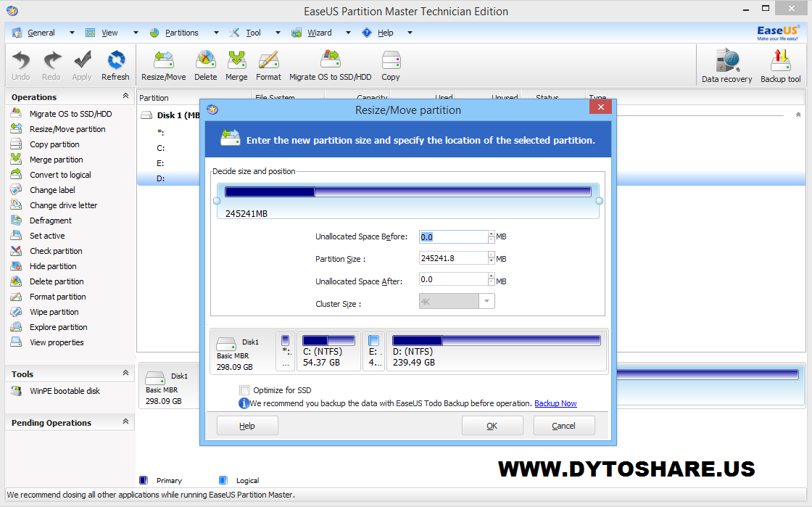Click the Merge toolbar icon

[236, 65]
